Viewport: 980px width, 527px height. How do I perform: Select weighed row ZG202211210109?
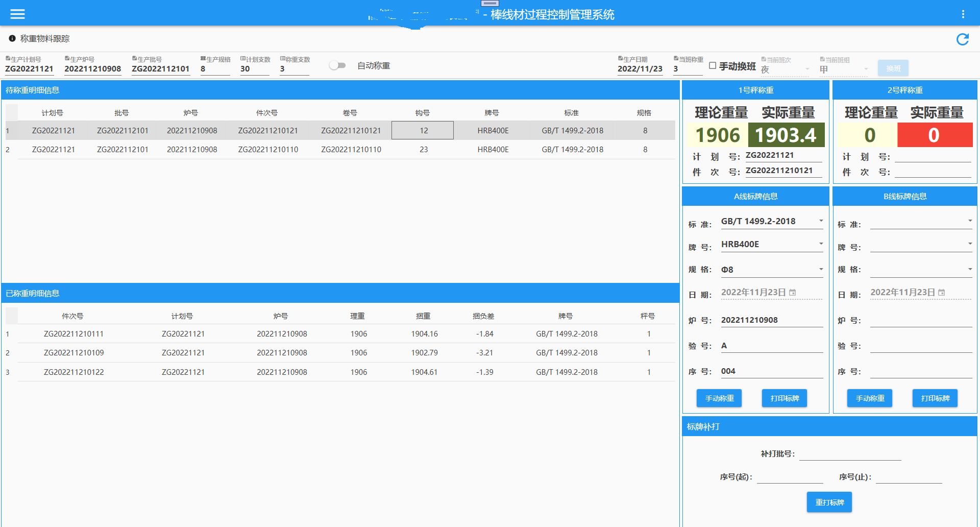click(x=340, y=353)
